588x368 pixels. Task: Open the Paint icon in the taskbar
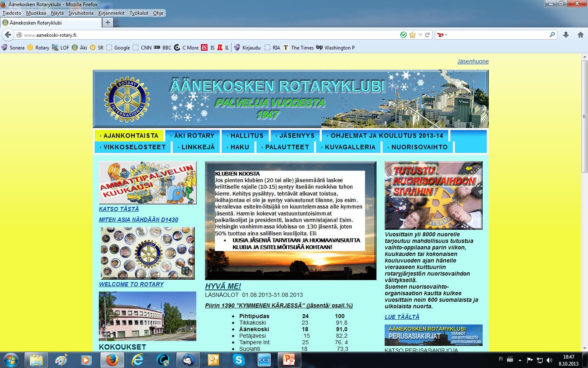pos(61,360)
